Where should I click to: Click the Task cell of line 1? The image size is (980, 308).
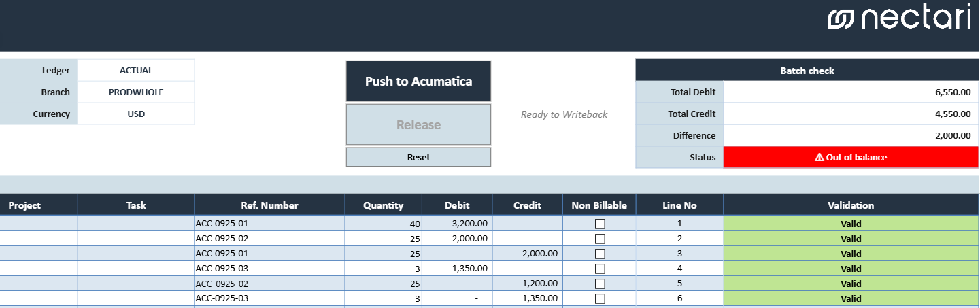136,224
